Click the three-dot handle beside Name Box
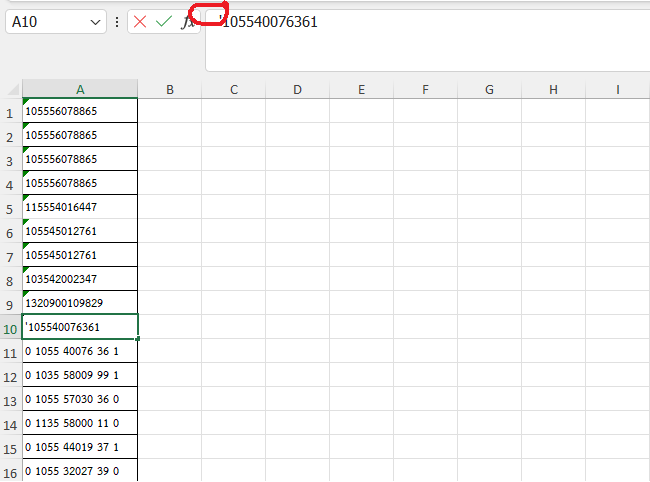Image resolution: width=650 pixels, height=482 pixels. click(117, 22)
